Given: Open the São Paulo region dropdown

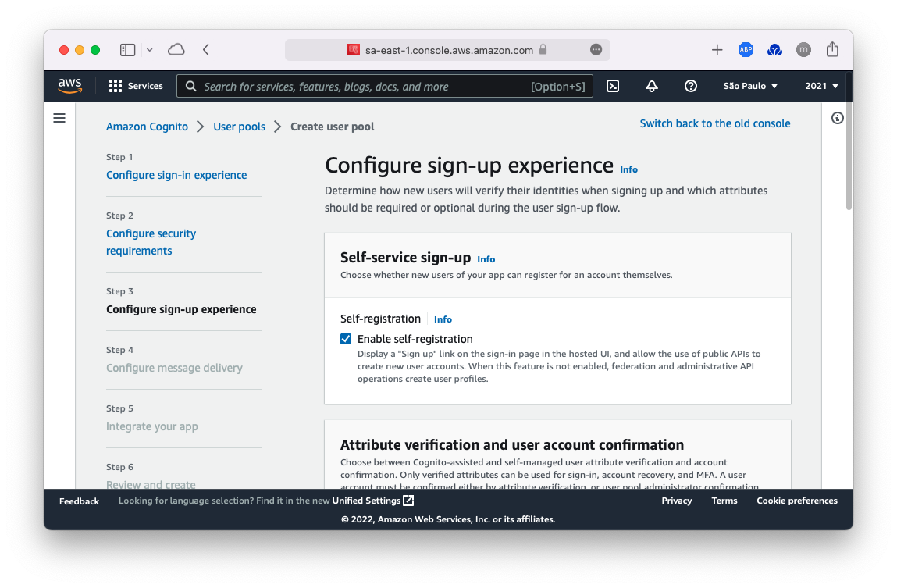Looking at the screenshot, I should [x=750, y=86].
